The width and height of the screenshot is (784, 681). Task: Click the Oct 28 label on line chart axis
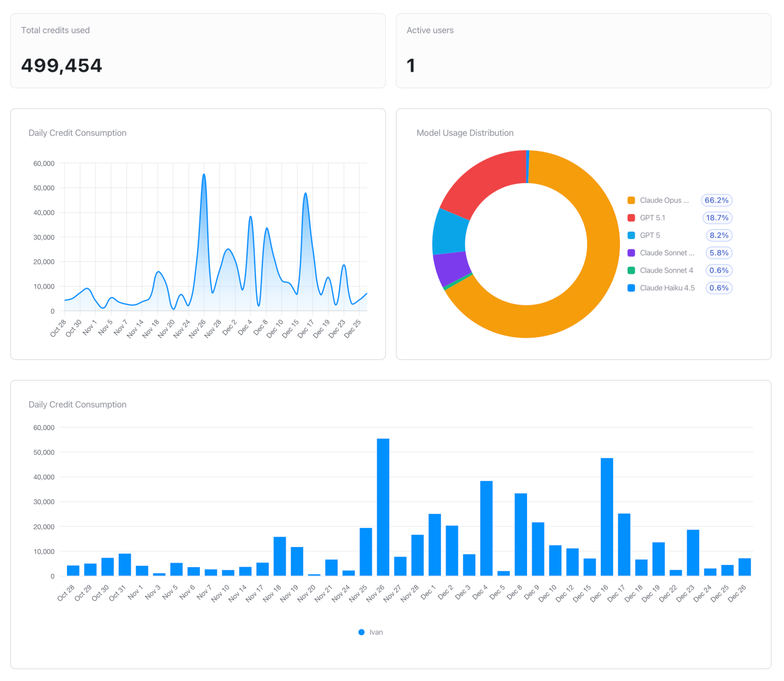coord(58,328)
